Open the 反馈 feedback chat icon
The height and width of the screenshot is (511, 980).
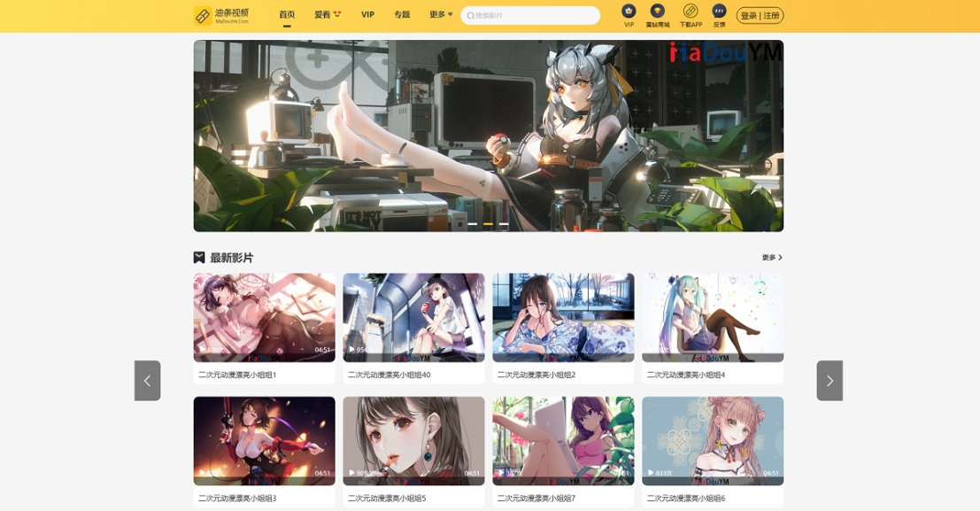click(x=719, y=12)
